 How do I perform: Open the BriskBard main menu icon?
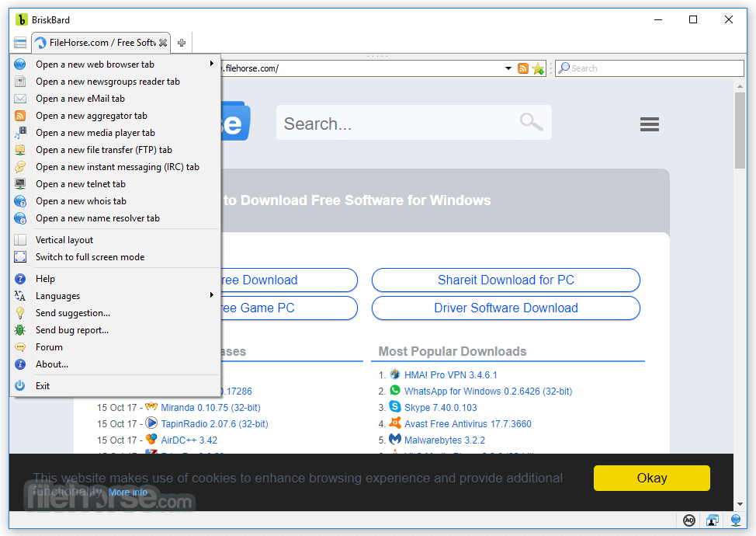[x=20, y=43]
